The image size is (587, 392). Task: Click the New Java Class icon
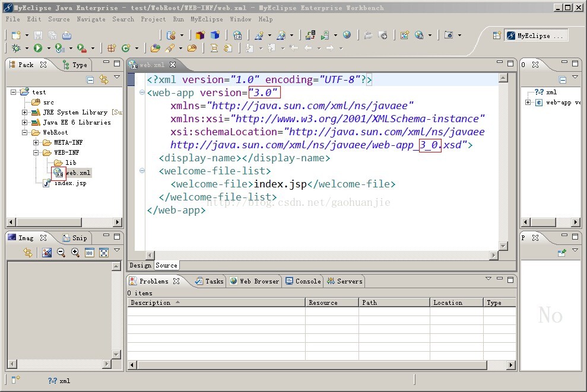pos(126,48)
